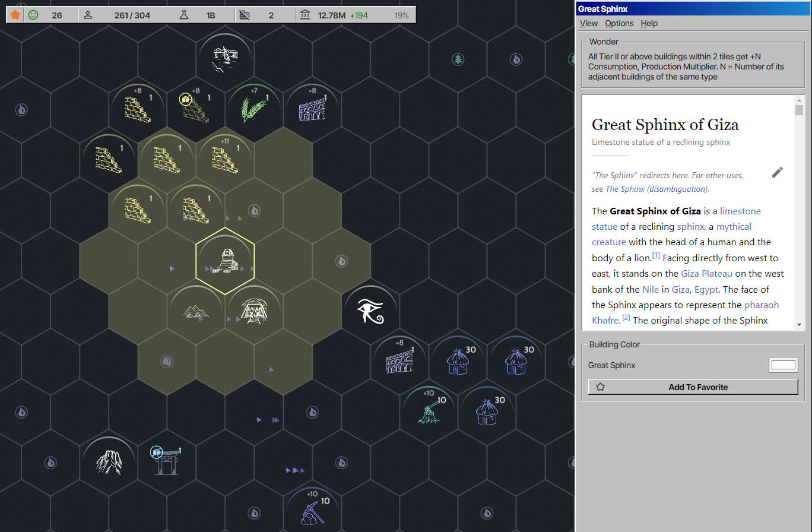Click the '19%' value in top bar
Viewport: 812px width, 532px height.
point(401,15)
